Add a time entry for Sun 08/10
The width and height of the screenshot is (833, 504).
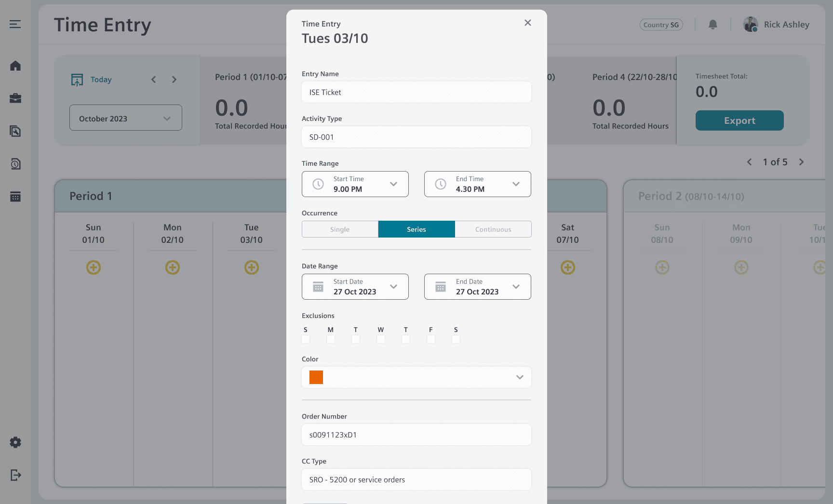(662, 267)
